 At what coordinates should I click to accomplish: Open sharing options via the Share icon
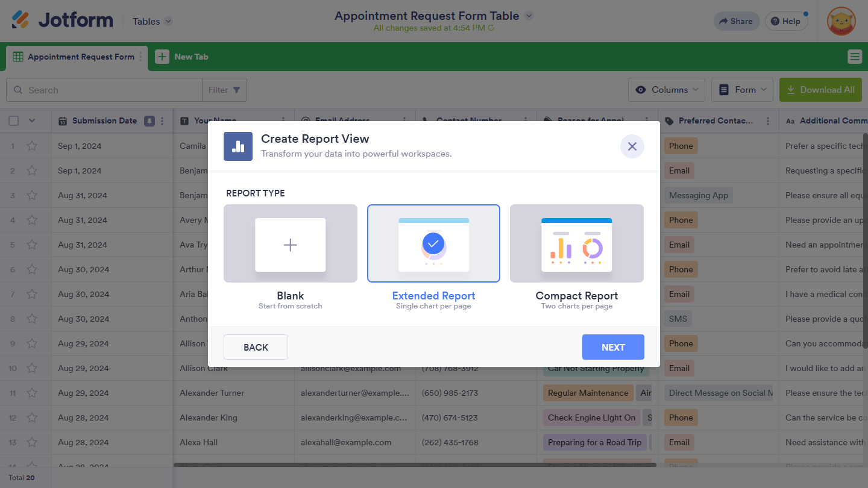click(x=736, y=20)
